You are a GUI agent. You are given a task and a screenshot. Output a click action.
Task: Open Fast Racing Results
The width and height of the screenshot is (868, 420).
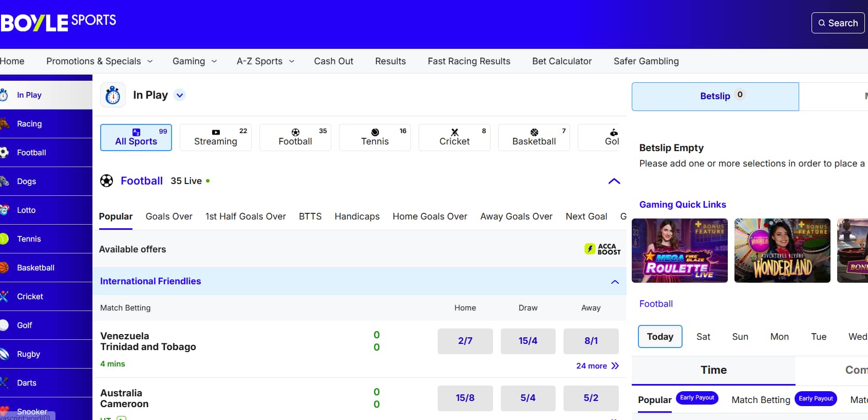click(469, 61)
